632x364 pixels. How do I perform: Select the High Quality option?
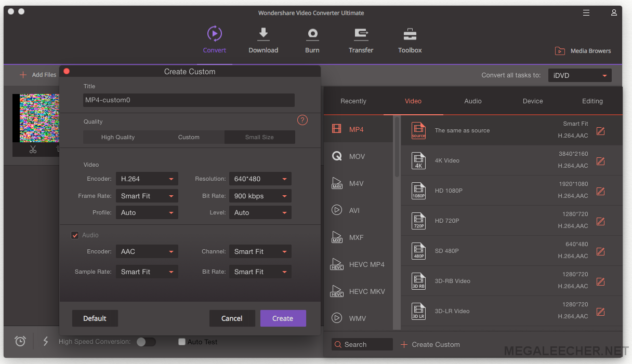click(x=118, y=137)
